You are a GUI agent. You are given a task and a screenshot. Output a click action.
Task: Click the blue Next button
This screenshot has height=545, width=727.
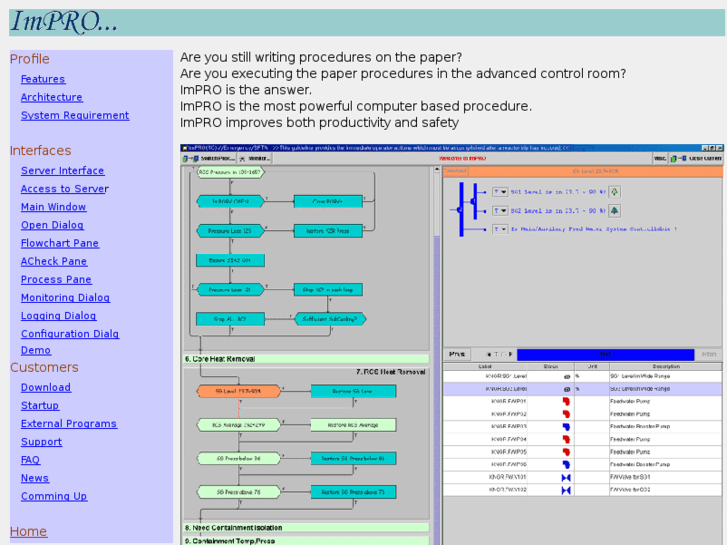coord(606,354)
